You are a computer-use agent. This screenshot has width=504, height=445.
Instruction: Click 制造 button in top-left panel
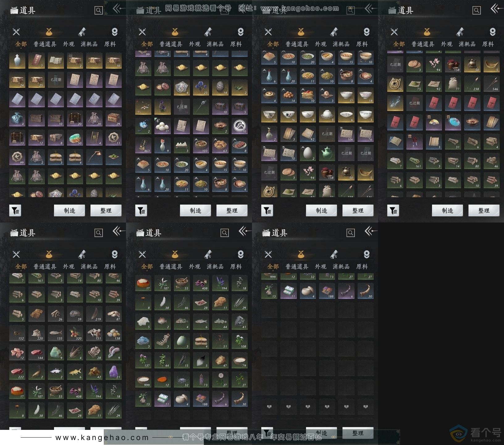pyautogui.click(x=69, y=210)
